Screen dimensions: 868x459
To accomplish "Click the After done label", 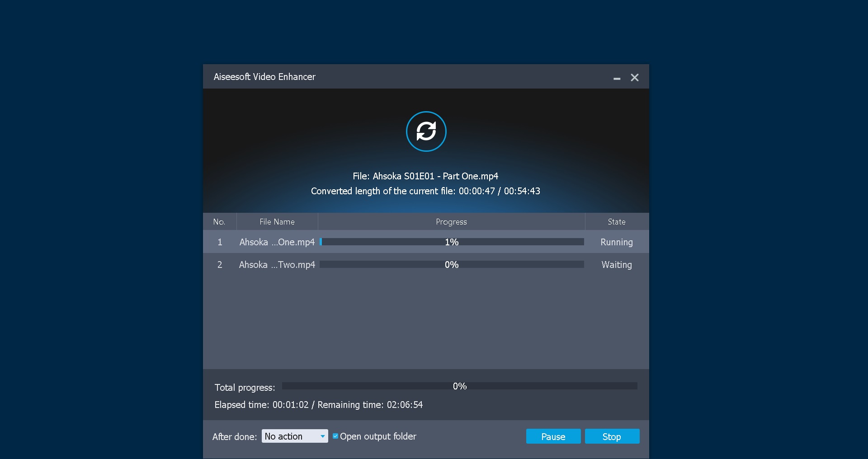I will pyautogui.click(x=235, y=436).
